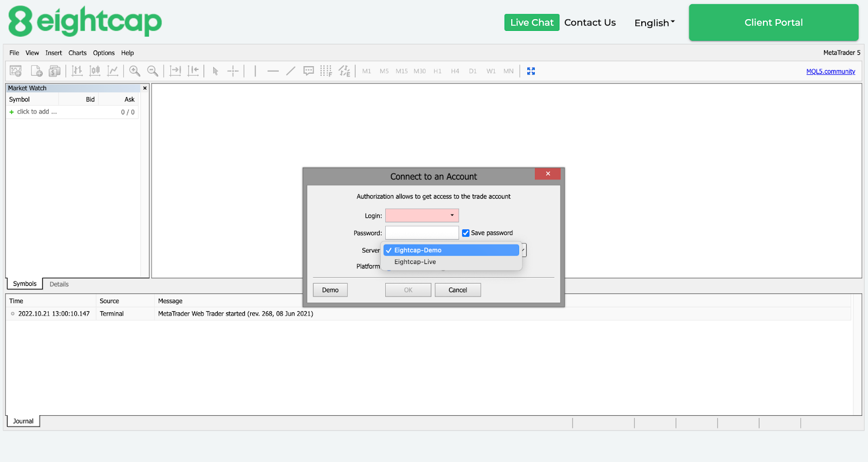
Task: Switch to the Details tab
Action: tap(59, 284)
